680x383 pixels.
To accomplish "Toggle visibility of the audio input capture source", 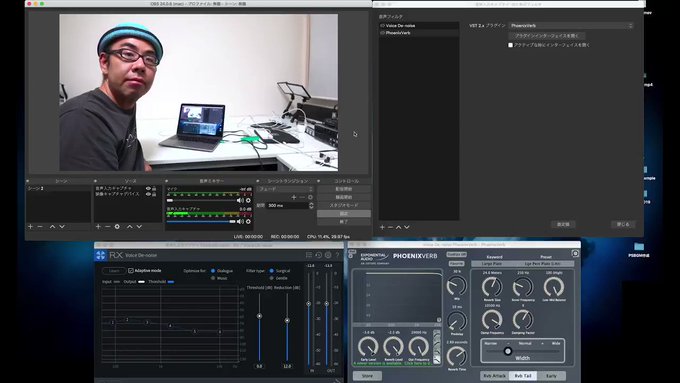I will 148,188.
